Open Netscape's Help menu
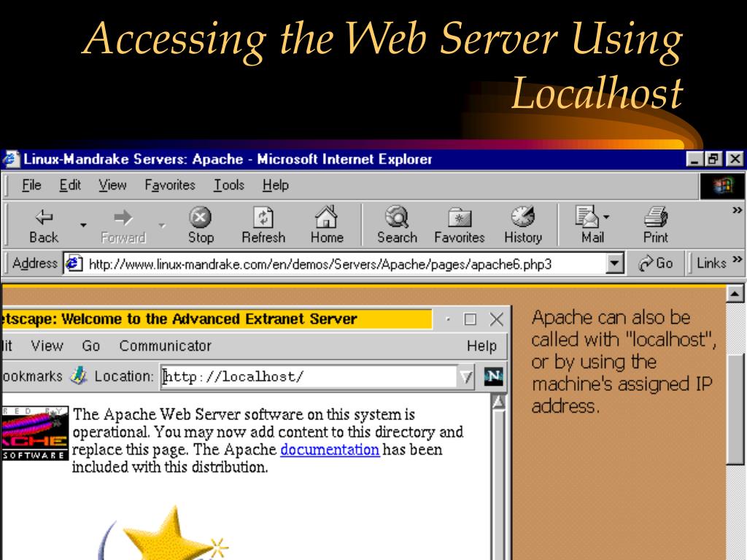This screenshot has width=747, height=560. 481,346
